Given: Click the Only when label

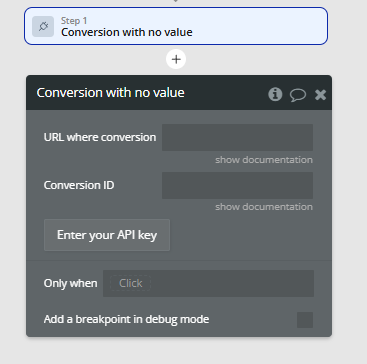Looking at the screenshot, I should [x=70, y=283].
